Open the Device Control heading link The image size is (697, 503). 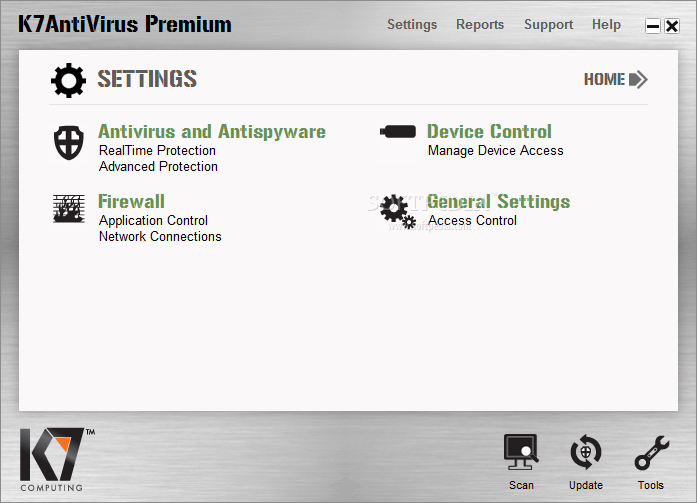(x=489, y=132)
